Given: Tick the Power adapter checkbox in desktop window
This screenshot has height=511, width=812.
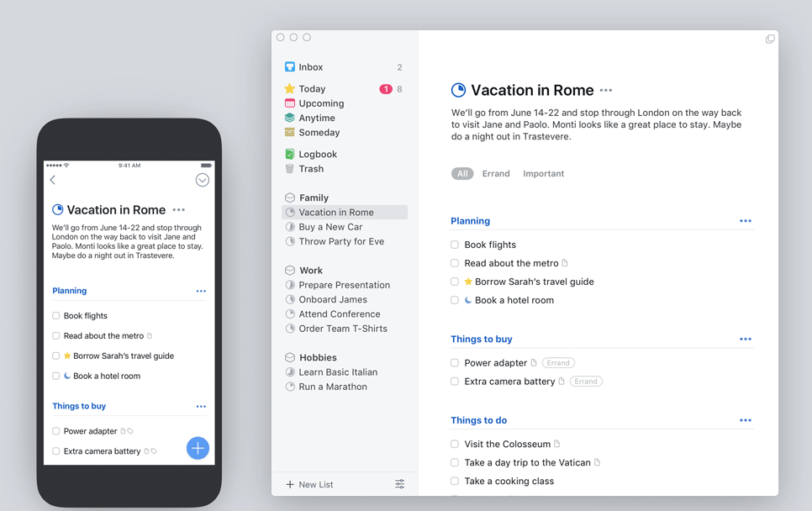Looking at the screenshot, I should point(455,363).
